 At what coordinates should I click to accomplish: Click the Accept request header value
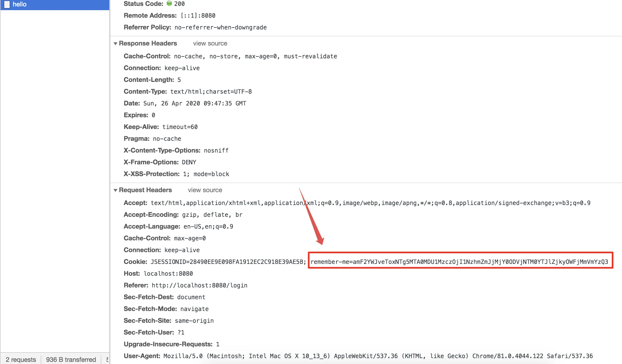point(370,203)
